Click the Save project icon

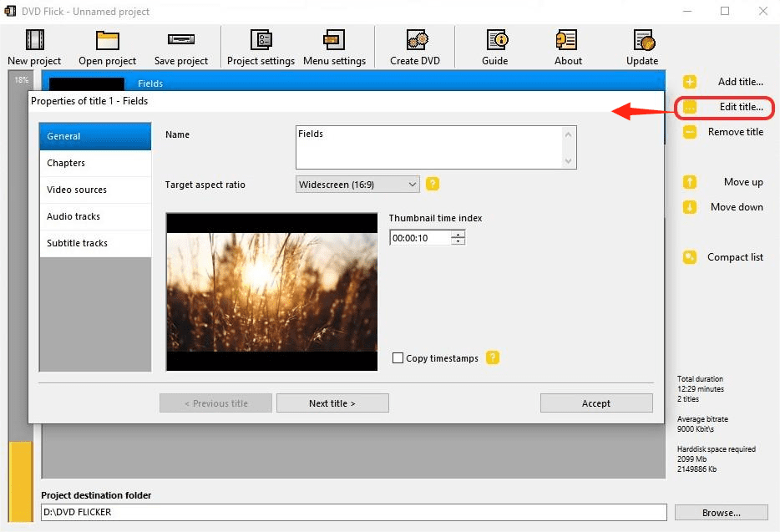[181, 40]
